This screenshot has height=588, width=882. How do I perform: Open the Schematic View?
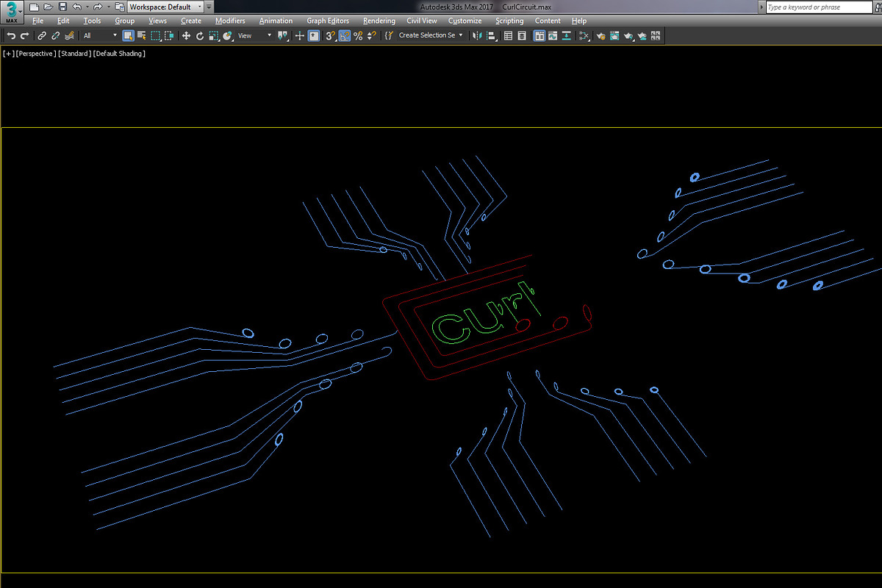point(566,35)
